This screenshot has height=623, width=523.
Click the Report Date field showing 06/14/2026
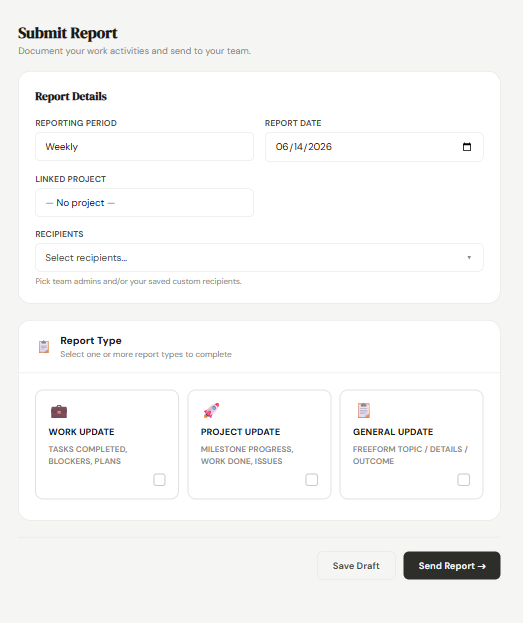tap(374, 147)
